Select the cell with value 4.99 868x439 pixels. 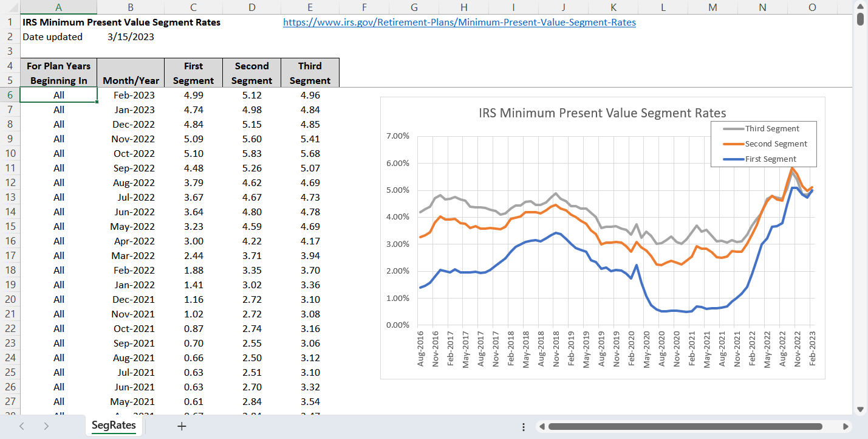[193, 95]
